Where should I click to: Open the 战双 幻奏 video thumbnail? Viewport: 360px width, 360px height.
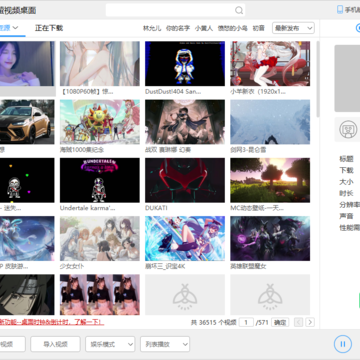(185, 122)
